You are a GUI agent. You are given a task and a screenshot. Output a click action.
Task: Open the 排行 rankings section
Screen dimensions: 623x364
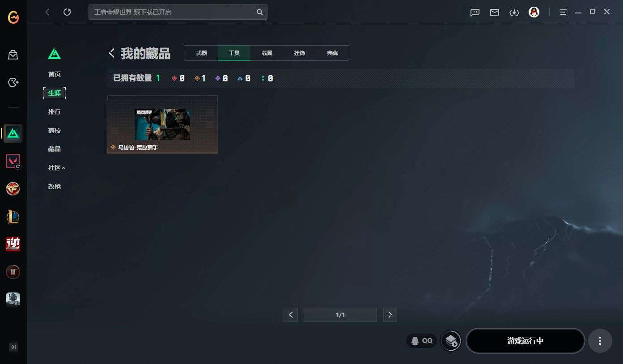tap(55, 112)
